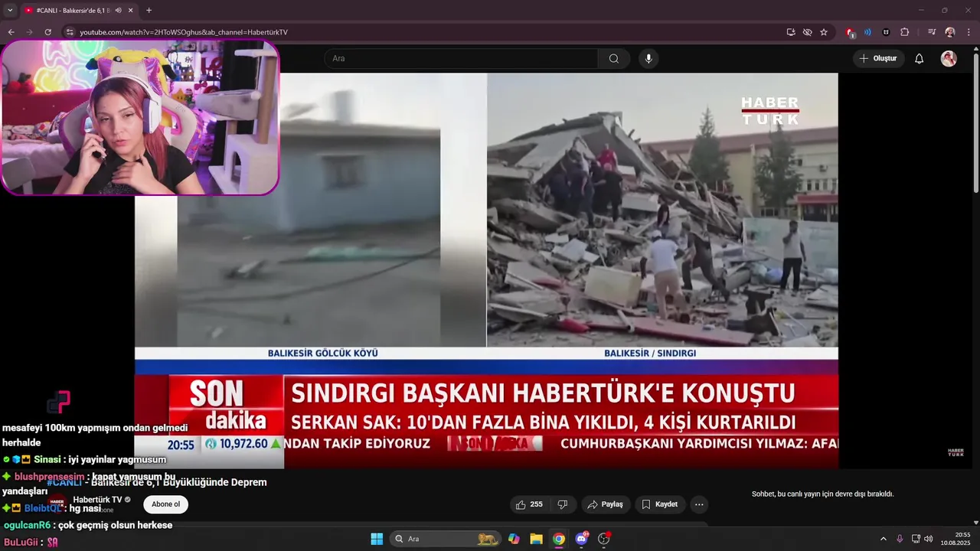Open the black cat-face extension icon
This screenshot has width=980, height=551.
click(886, 32)
